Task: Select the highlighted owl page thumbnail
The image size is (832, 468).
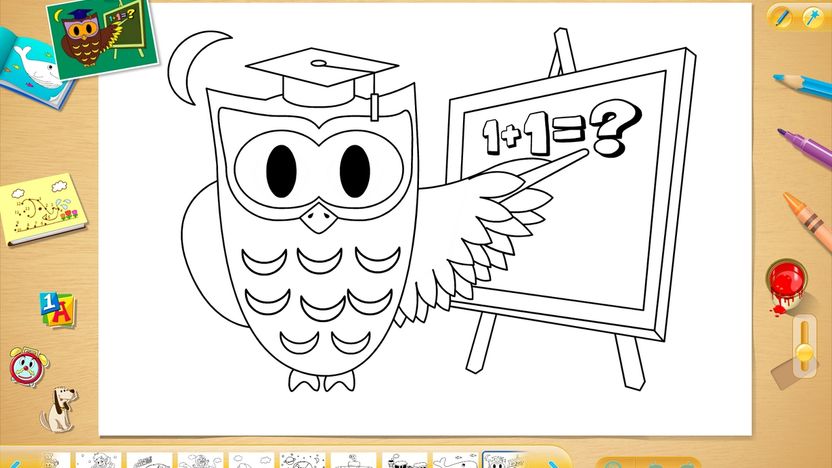Action: [504, 461]
